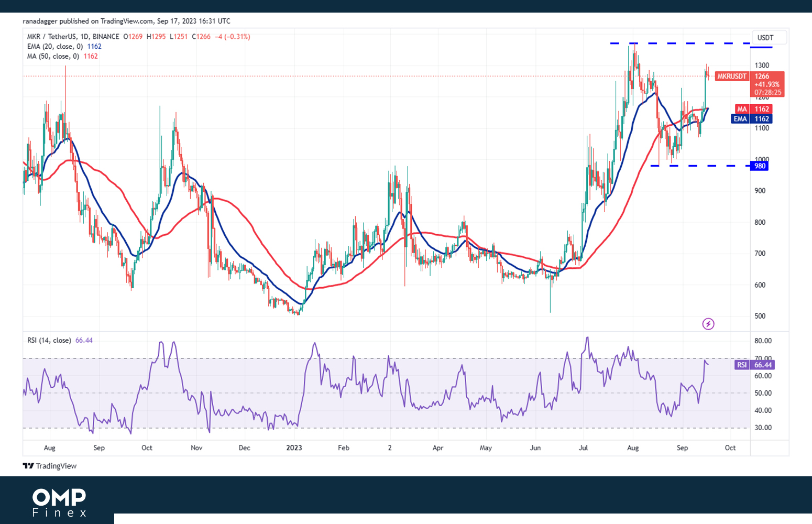
Task: Click the Nov label on the time axis
Action: 196,447
